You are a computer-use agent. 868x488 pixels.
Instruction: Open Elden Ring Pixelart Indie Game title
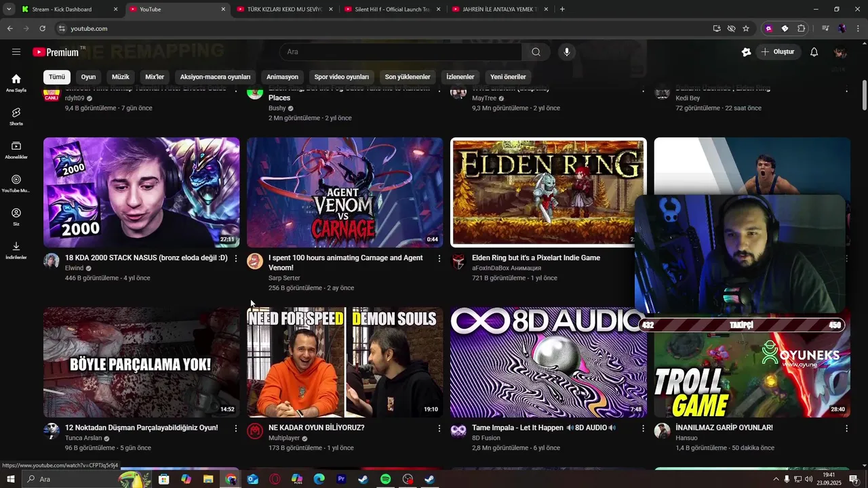[536, 258]
